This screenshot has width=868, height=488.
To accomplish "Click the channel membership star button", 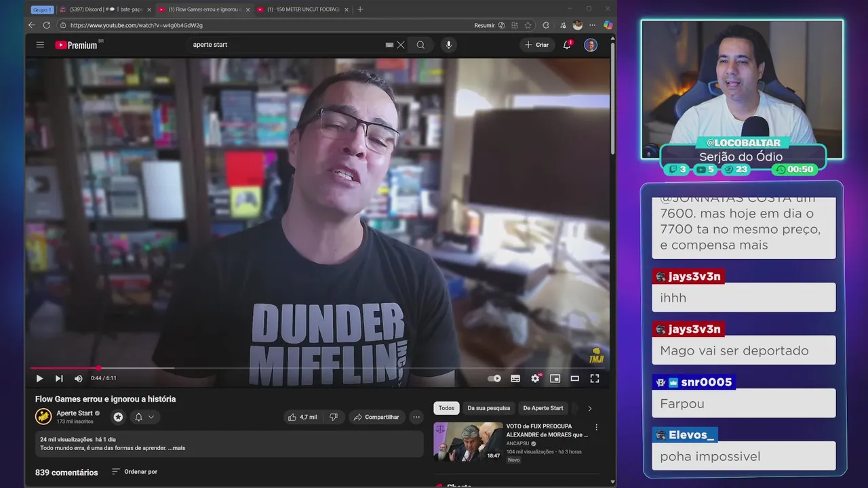I will pyautogui.click(x=119, y=417).
